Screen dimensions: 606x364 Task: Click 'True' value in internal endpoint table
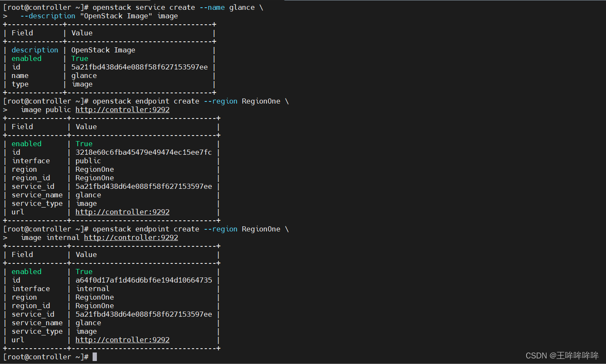(84, 272)
